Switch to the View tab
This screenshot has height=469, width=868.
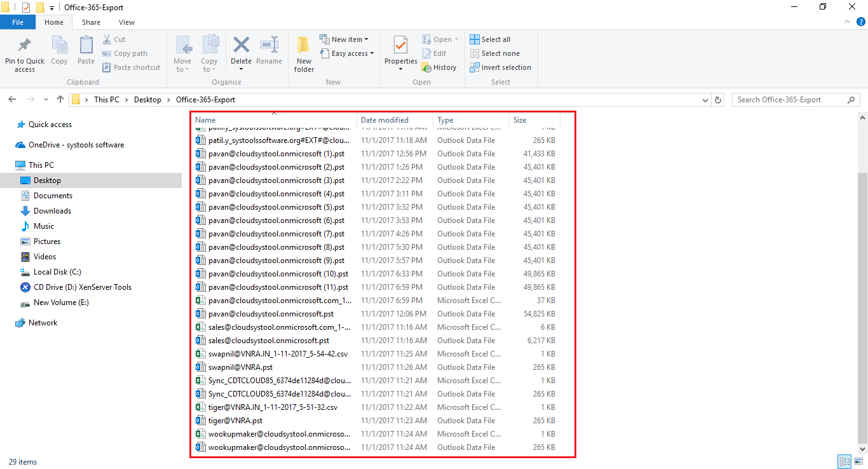coord(126,22)
